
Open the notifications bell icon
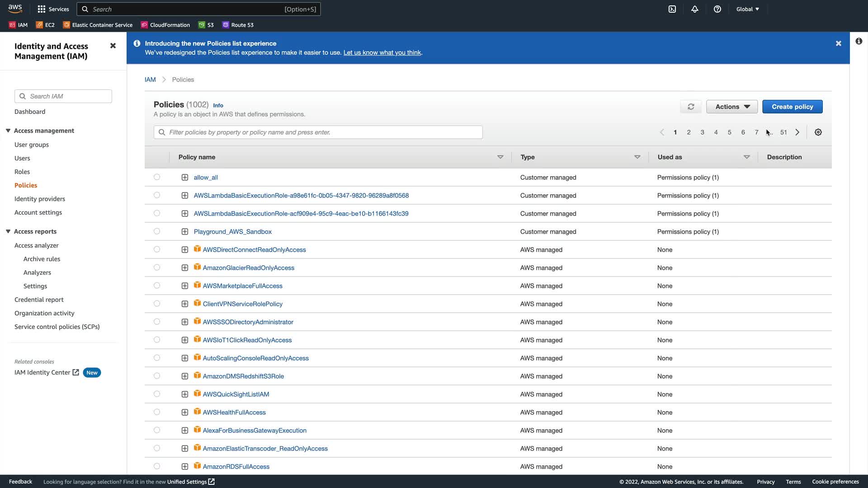(x=695, y=9)
